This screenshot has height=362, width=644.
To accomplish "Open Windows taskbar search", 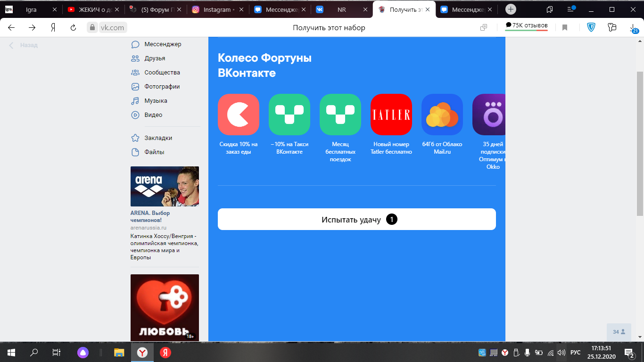I will 34,352.
